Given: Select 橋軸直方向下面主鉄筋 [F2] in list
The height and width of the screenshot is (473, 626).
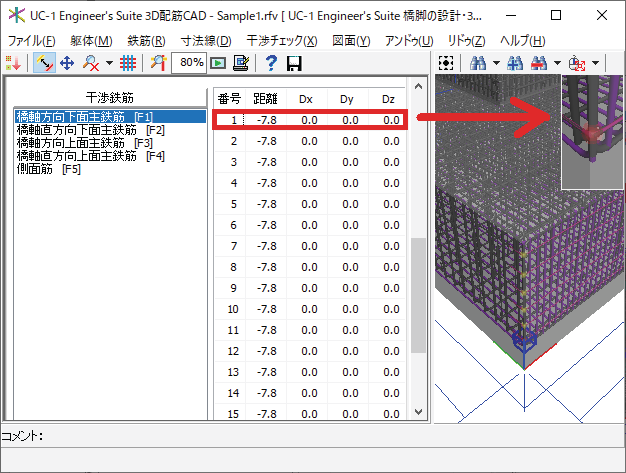Looking at the screenshot, I should point(91,130).
